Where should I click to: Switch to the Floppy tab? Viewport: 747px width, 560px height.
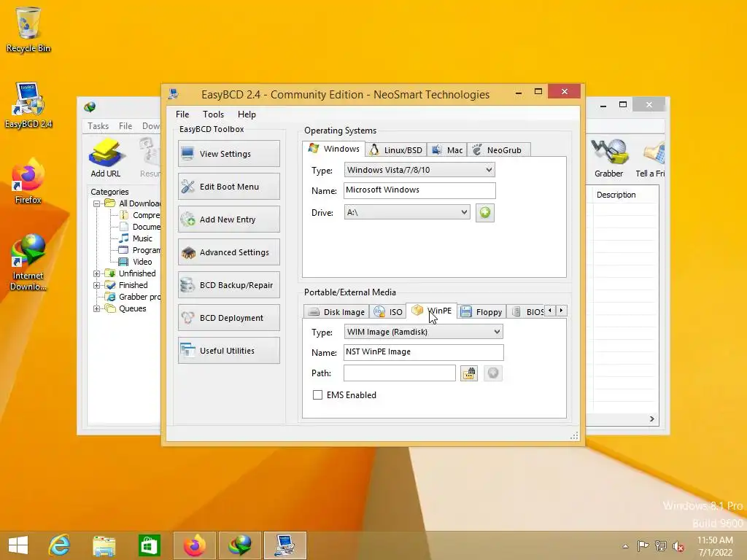click(x=481, y=312)
